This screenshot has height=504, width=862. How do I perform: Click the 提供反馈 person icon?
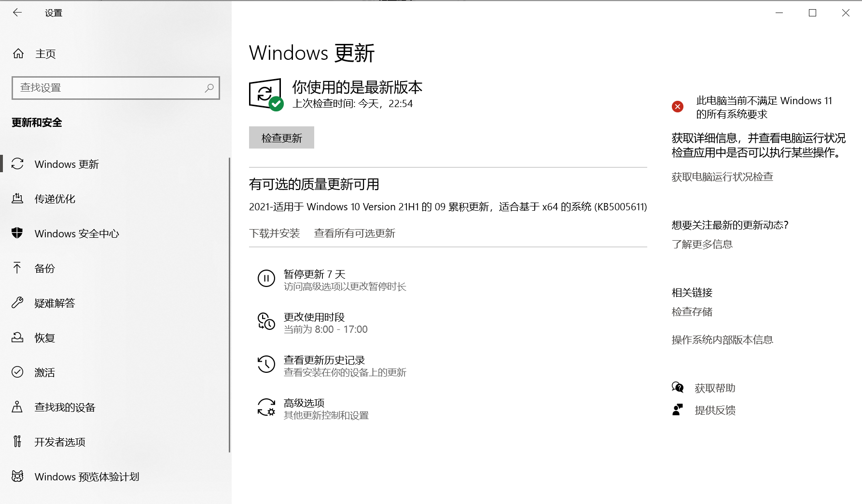point(678,410)
